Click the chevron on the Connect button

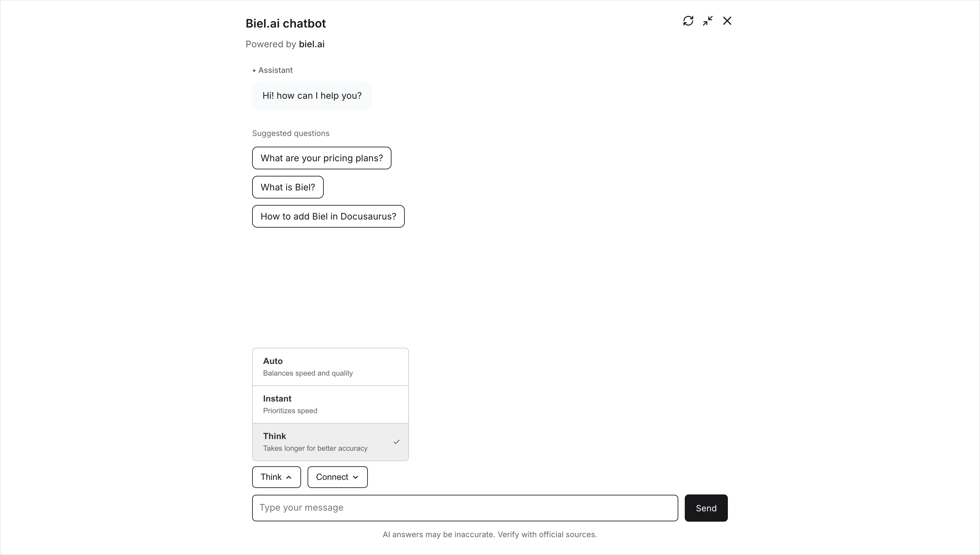click(355, 477)
